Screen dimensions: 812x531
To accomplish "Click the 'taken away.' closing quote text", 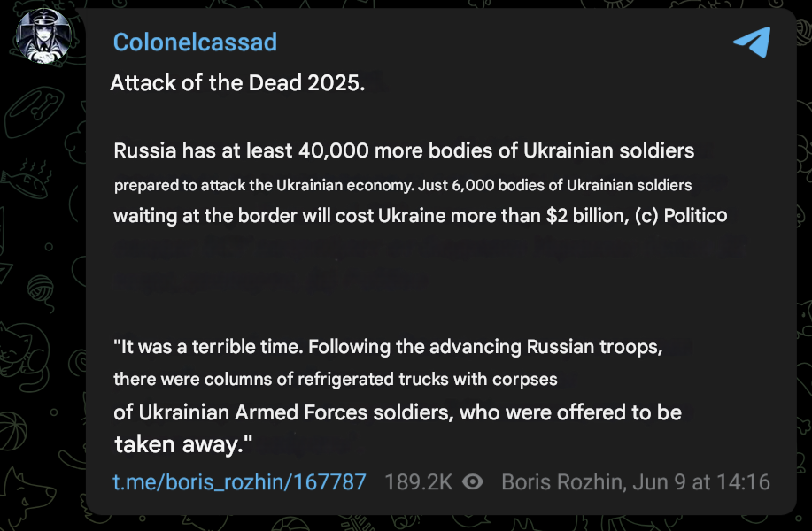I will (x=183, y=444).
